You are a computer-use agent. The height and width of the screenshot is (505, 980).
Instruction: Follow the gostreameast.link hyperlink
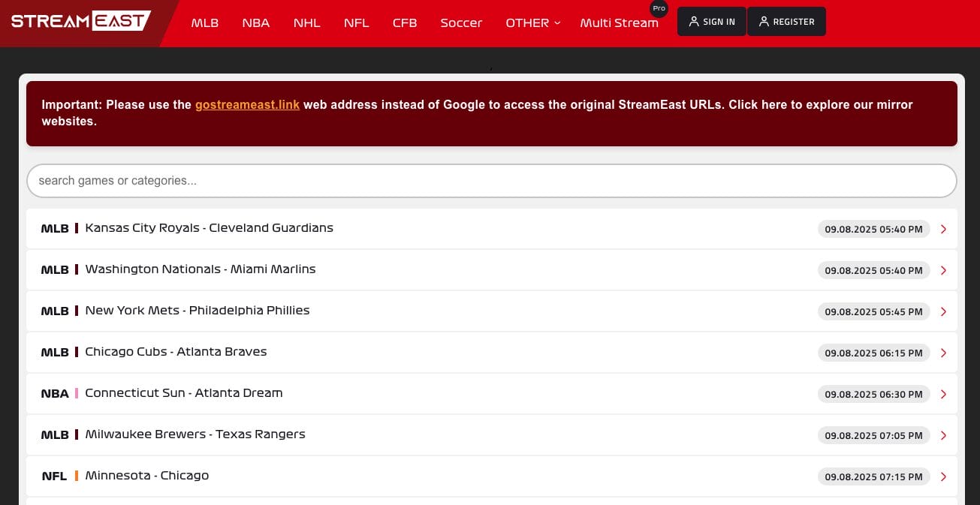click(247, 105)
